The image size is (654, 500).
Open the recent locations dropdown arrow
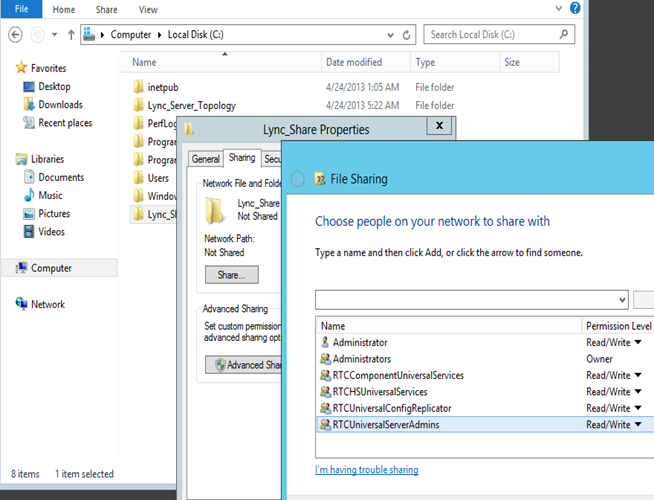click(x=55, y=35)
